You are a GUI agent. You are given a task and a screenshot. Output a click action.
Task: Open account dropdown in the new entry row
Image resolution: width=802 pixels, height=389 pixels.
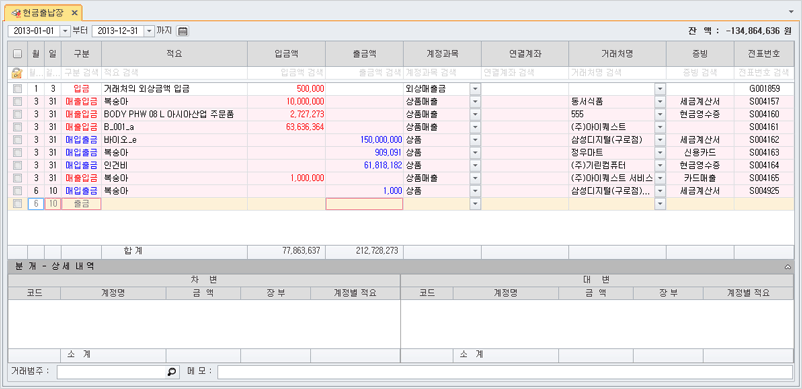pos(475,204)
